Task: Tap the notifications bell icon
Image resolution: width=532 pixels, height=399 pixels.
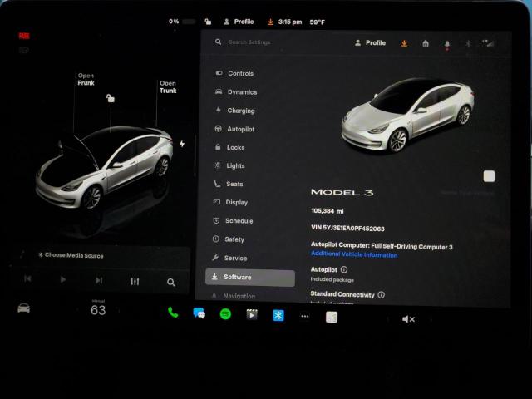Action: point(446,43)
